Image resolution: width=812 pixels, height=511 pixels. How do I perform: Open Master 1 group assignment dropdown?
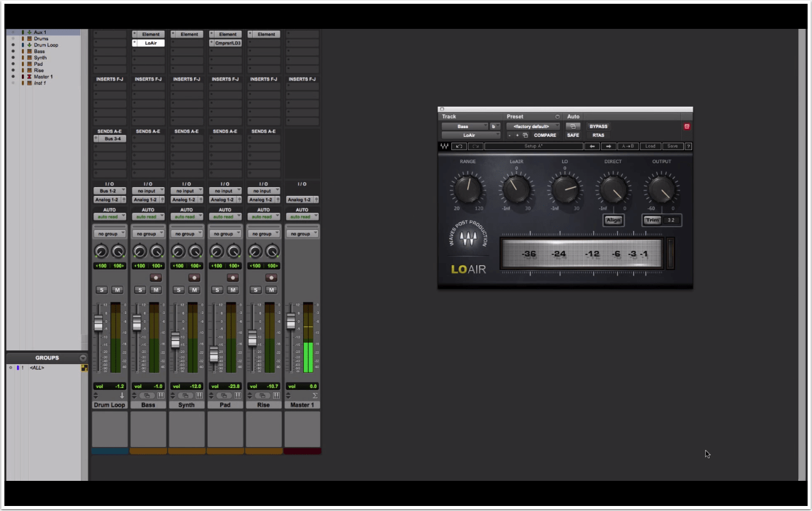point(302,234)
